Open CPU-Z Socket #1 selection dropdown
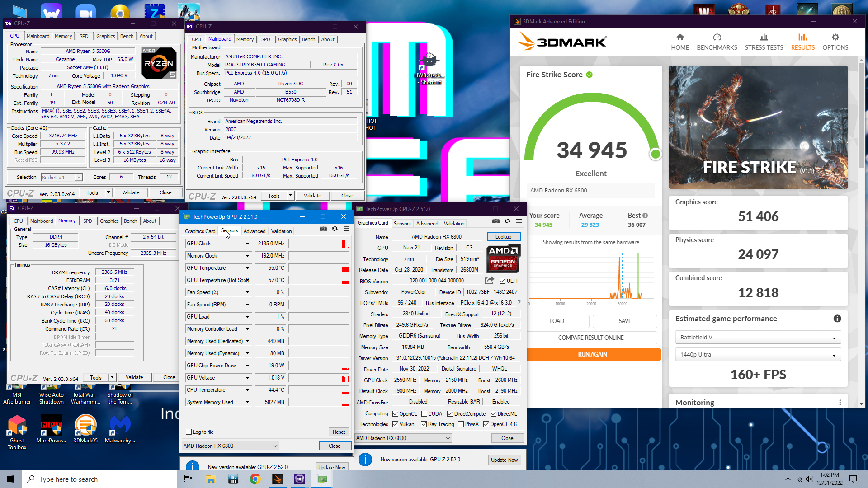Image resolution: width=868 pixels, height=488 pixels. [x=61, y=178]
